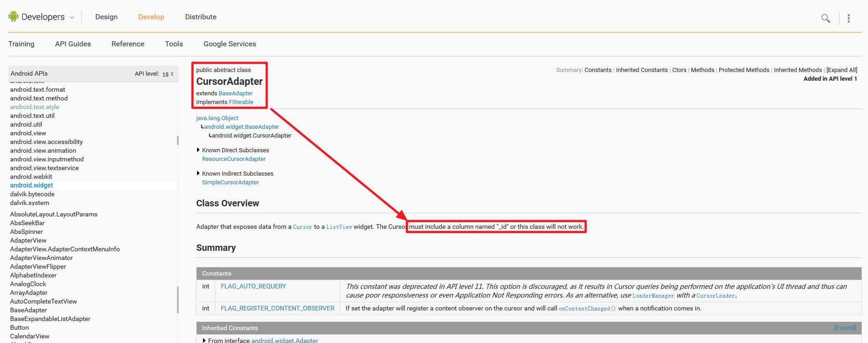Select the android.view.accessibility package
The width and height of the screenshot is (868, 343).
pos(46,142)
